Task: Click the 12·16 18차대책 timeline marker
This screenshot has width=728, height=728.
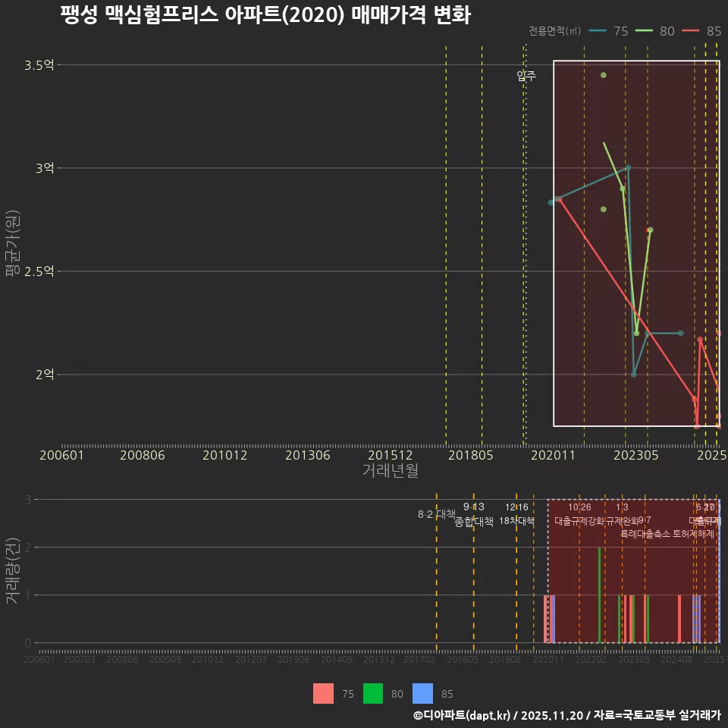Action: [x=516, y=515]
